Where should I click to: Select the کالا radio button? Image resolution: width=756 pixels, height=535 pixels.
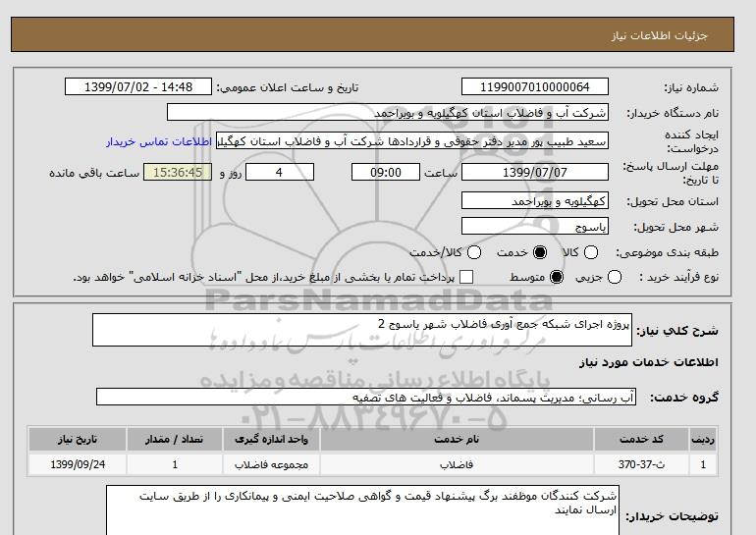pos(591,252)
